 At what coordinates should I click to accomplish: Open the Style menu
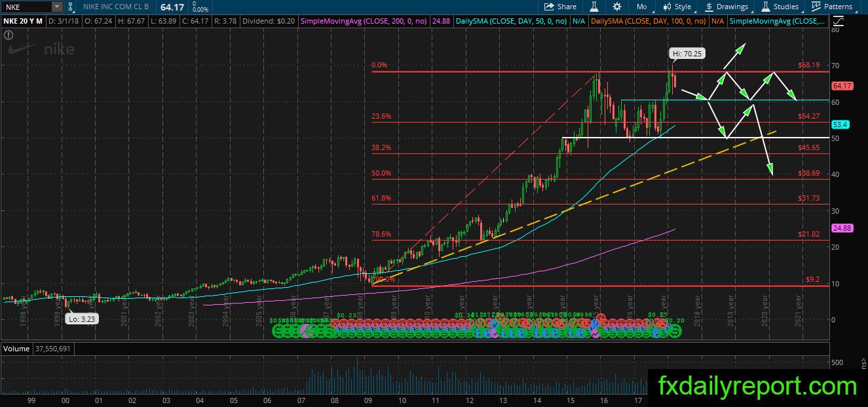(677, 7)
